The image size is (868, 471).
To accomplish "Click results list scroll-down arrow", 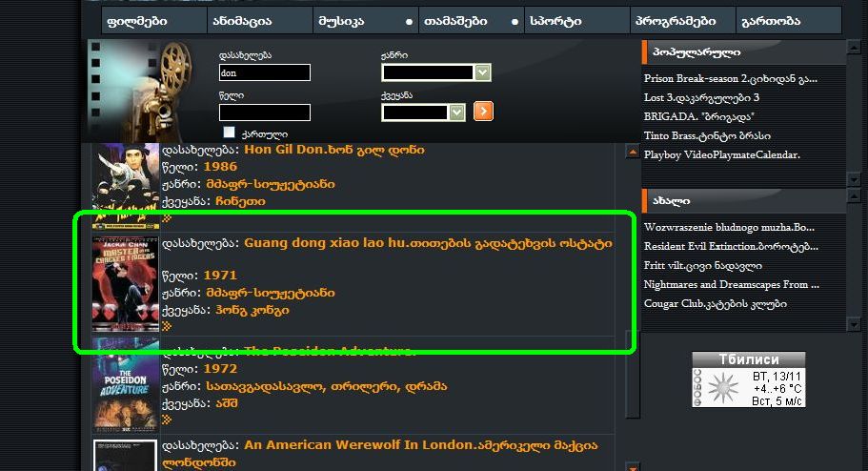I will 632,466.
